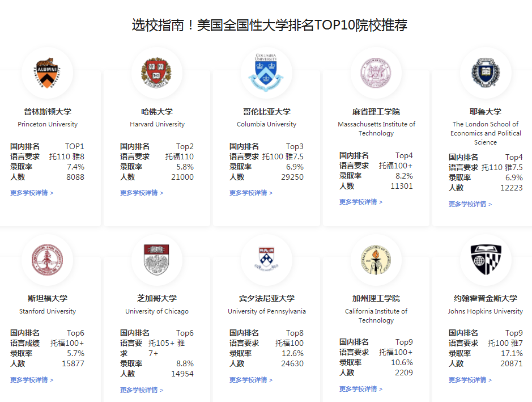532x402 pixels.
Task: Click the 'Harvard University' English name
Action: click(157, 124)
